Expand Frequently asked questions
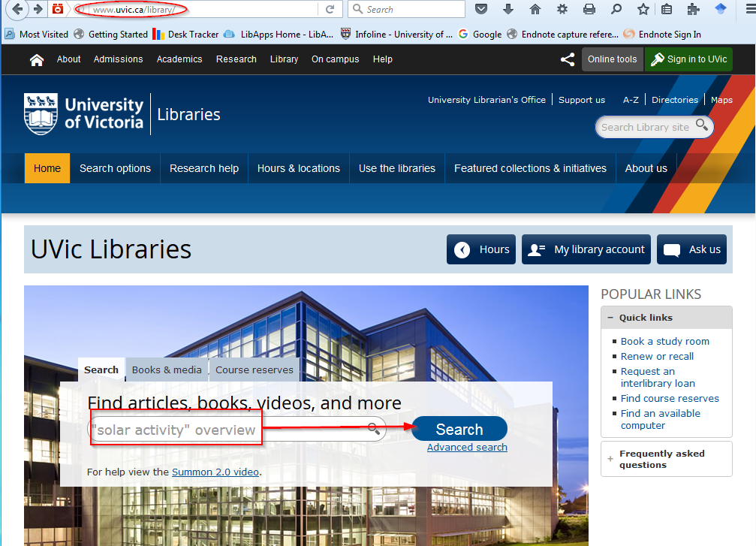This screenshot has width=756, height=546. point(667,459)
